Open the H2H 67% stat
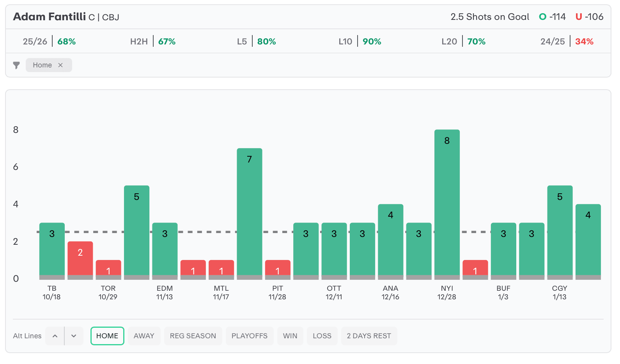Screen dimensions: 620x364 [153, 41]
